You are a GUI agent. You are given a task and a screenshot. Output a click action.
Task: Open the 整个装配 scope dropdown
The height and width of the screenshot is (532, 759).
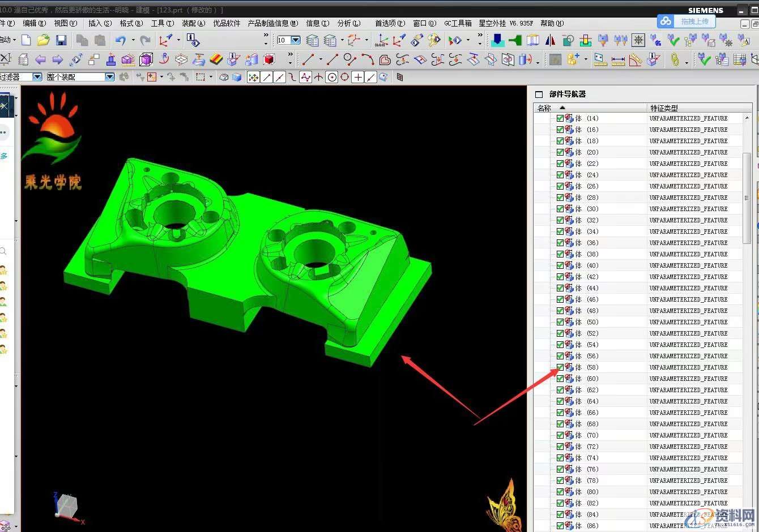tap(109, 77)
